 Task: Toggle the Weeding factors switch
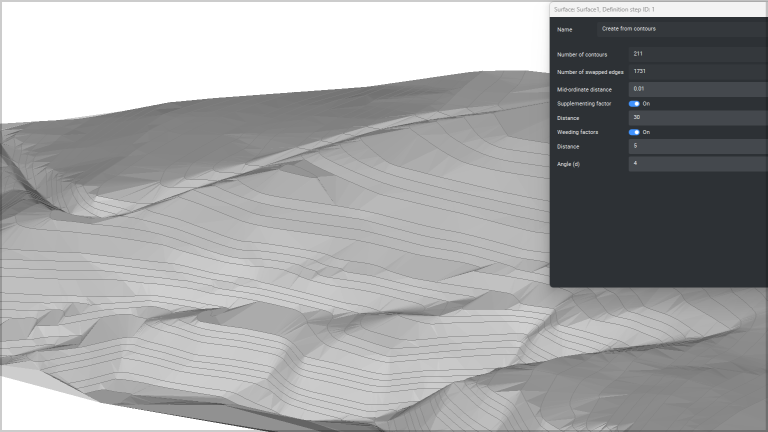(x=634, y=132)
